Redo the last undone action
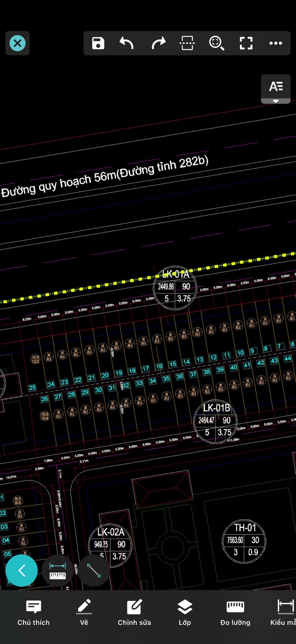The height and width of the screenshot is (644, 296). click(158, 43)
